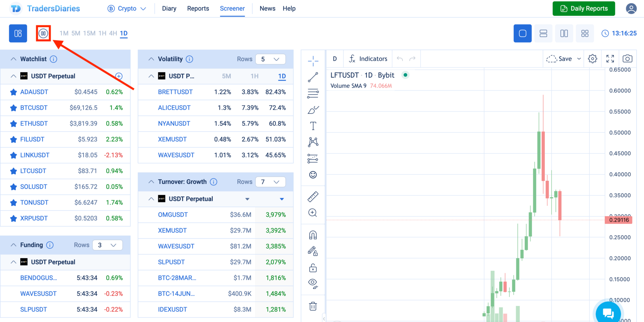This screenshot has height=322, width=644.
Task: Open the Funding Rows dropdown
Action: coord(107,245)
